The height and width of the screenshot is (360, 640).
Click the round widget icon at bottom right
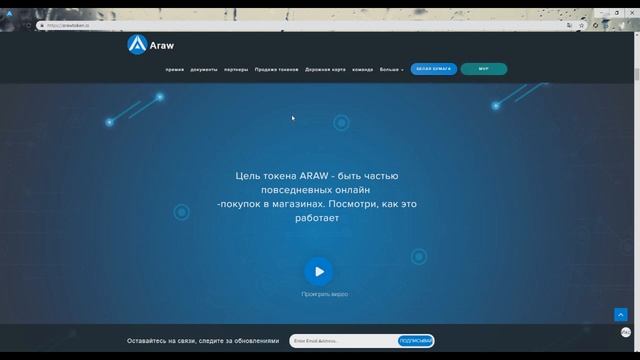(626, 332)
